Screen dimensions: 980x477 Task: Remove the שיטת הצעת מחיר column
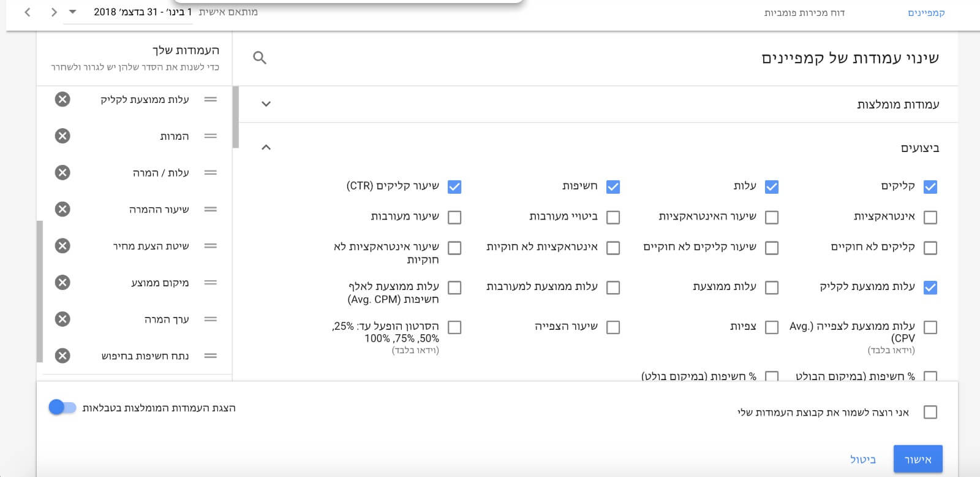(62, 246)
